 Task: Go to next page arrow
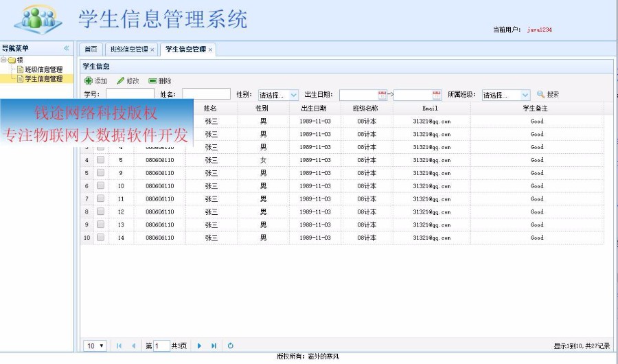(x=199, y=346)
